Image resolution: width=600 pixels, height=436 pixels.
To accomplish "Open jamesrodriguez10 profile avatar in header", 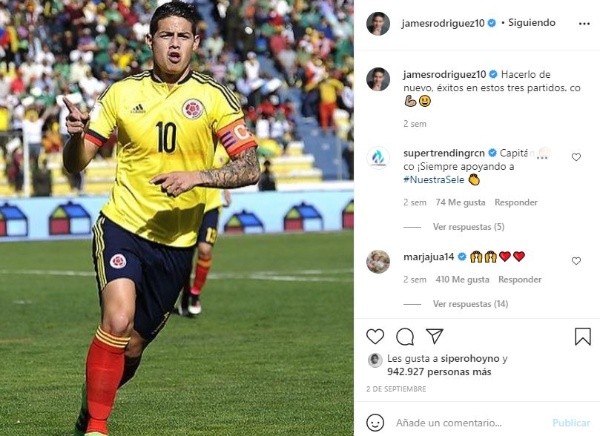I will coord(378,23).
